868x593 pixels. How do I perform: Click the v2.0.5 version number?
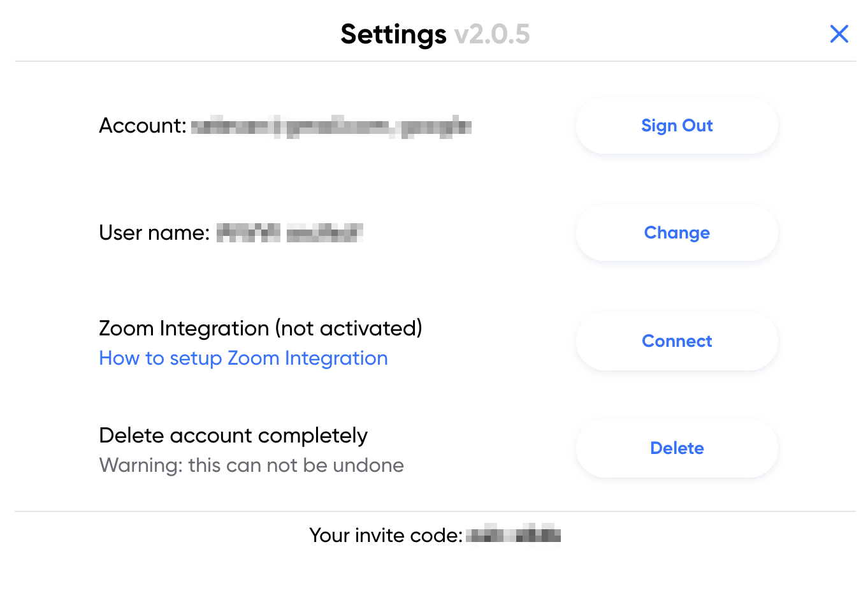[x=492, y=34]
